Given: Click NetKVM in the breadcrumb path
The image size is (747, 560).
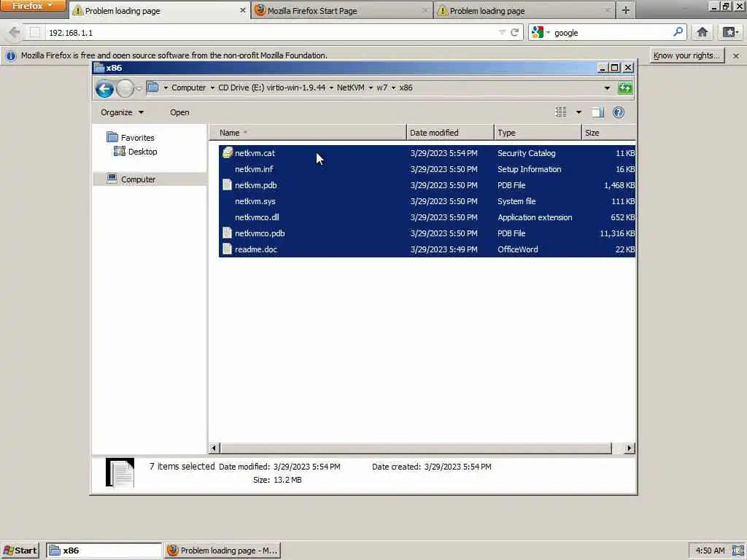Looking at the screenshot, I should click(350, 87).
